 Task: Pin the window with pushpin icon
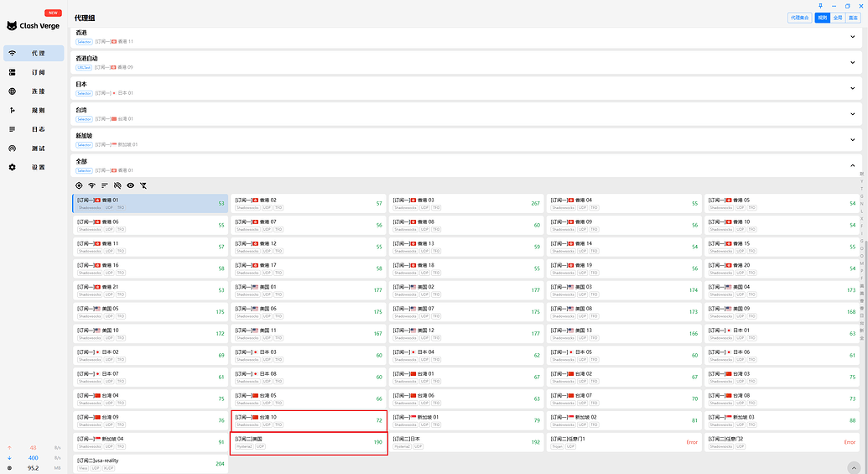tap(820, 6)
